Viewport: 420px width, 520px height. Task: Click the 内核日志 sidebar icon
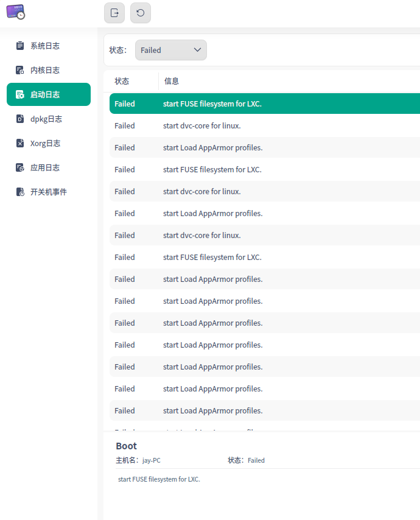tap(20, 70)
